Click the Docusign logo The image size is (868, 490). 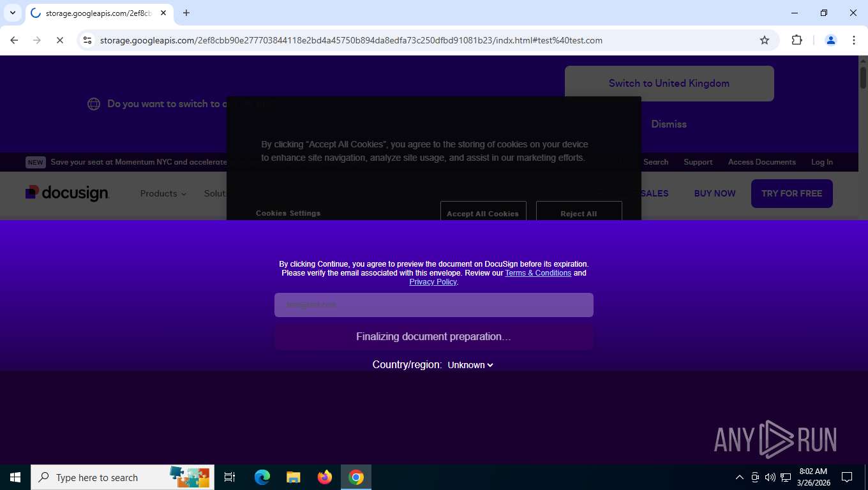68,193
